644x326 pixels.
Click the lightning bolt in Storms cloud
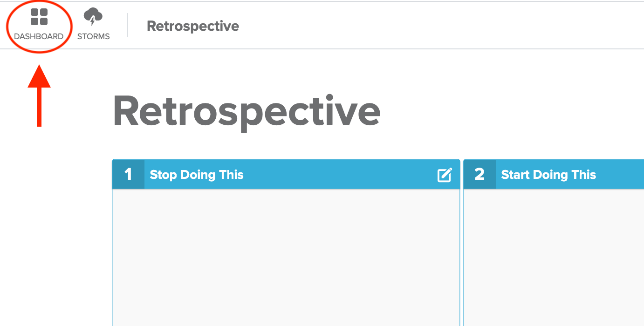[x=93, y=21]
